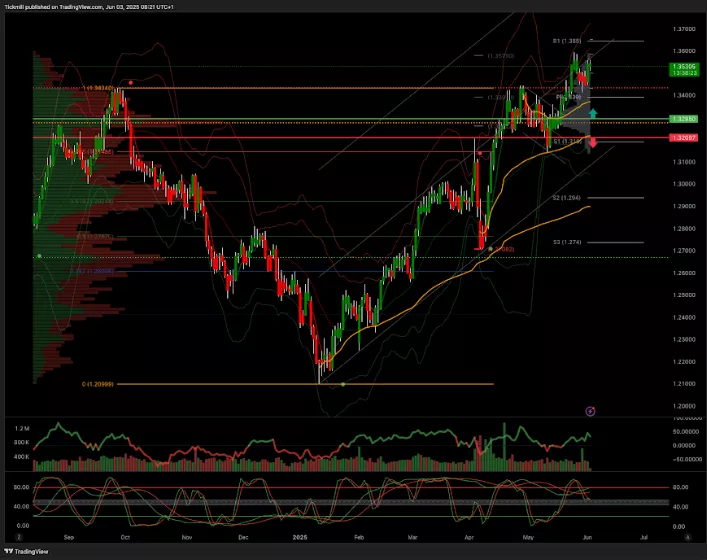Click the teal up arrow marker near the latest candles
This screenshot has width=707, height=560.
pyautogui.click(x=594, y=113)
